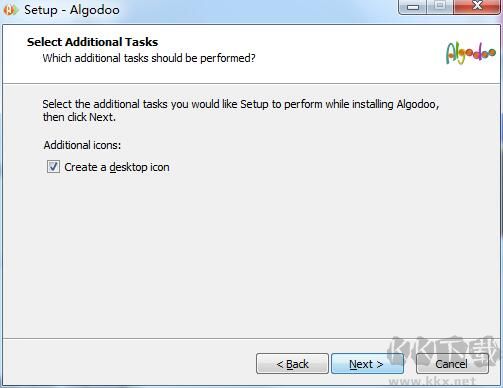Click the 'Additional icons:' group label
Screen dimensions: 503x388
(82, 145)
